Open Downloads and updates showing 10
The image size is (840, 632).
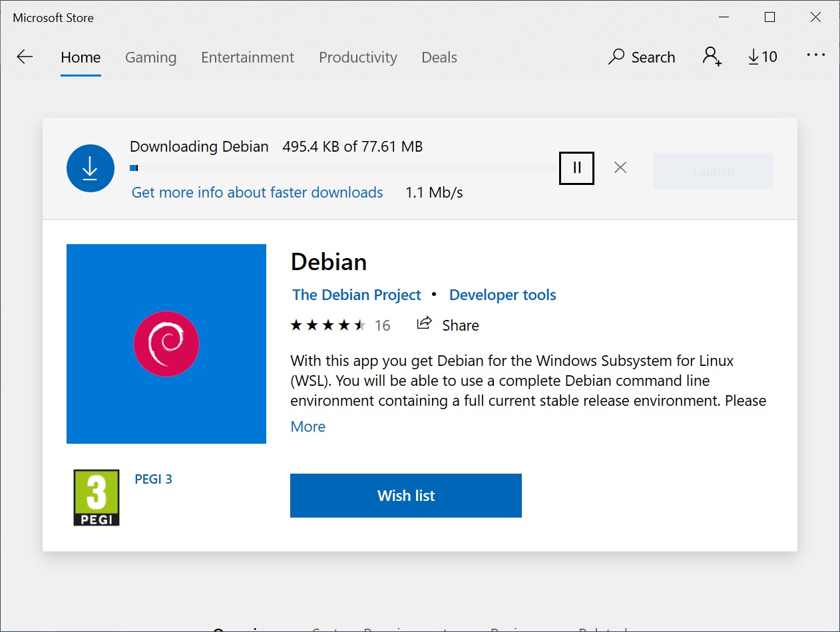pyautogui.click(x=763, y=57)
